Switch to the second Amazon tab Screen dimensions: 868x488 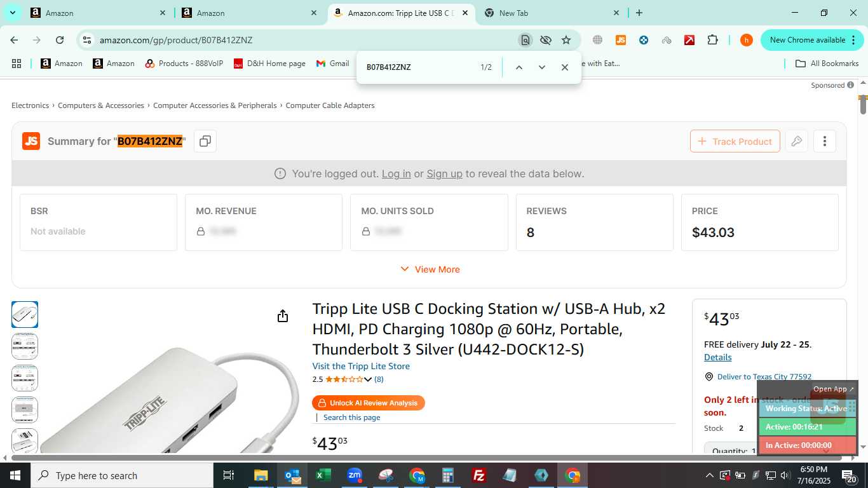coord(248,13)
